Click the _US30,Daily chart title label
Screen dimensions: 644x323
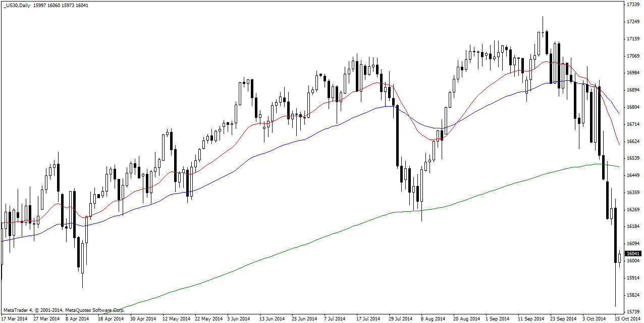pyautogui.click(x=18, y=5)
